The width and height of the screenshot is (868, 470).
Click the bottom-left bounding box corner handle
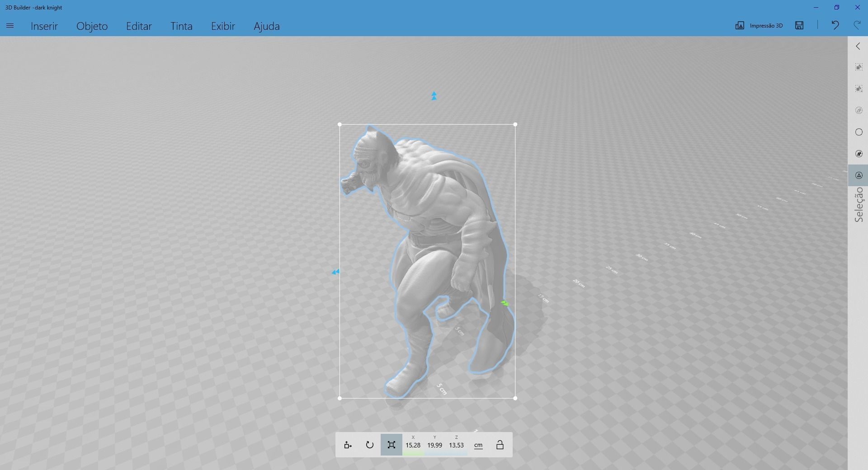click(340, 398)
